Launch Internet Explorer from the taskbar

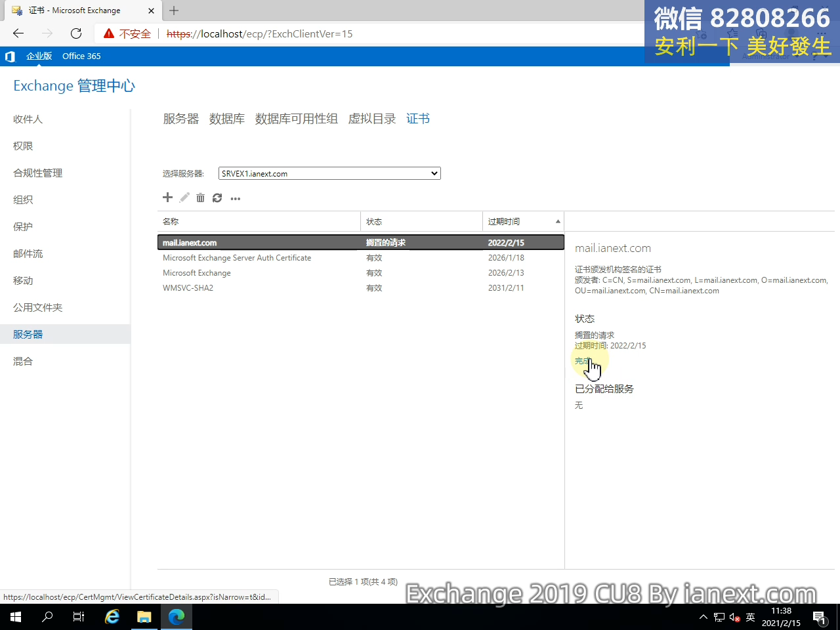coord(112,617)
